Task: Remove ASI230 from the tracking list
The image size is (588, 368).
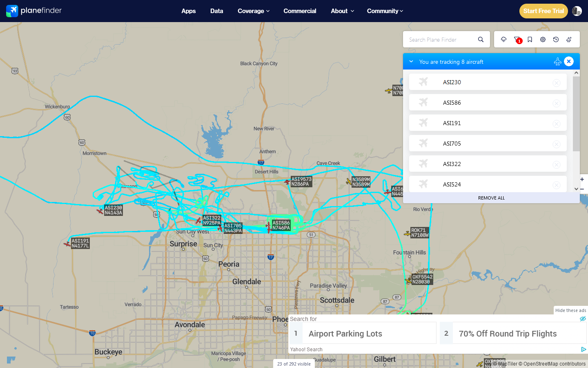Action: coord(557,83)
